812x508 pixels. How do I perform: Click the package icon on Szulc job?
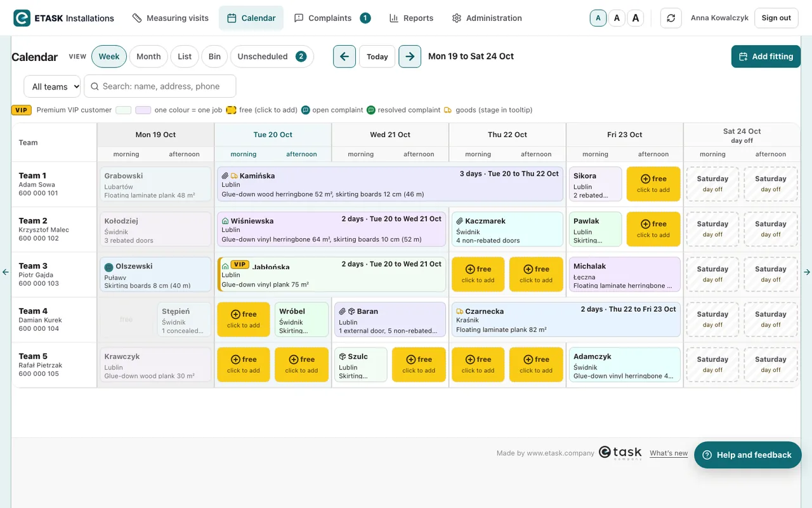point(342,356)
